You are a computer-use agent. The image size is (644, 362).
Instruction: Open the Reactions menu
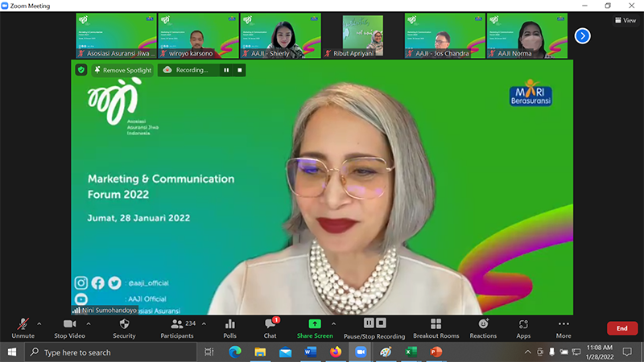(x=483, y=328)
